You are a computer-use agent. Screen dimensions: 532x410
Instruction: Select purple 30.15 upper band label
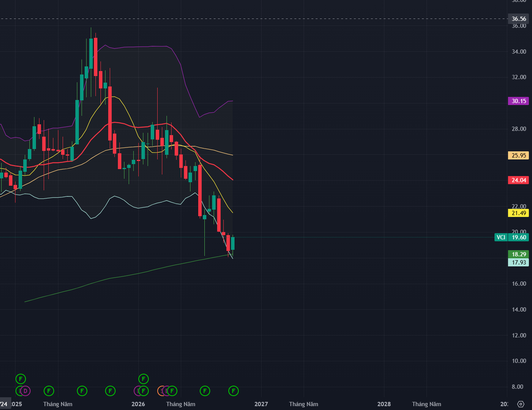518,101
